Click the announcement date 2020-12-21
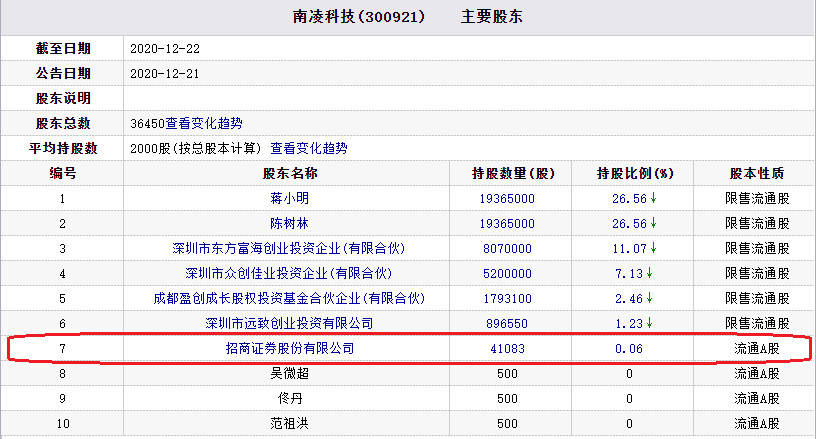The height and width of the screenshot is (439, 816). pos(164,74)
